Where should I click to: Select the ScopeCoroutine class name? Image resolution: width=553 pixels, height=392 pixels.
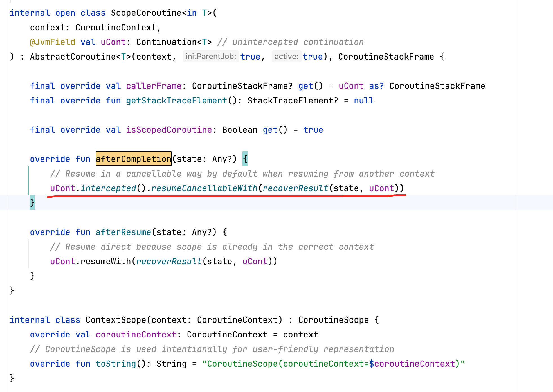click(x=146, y=13)
